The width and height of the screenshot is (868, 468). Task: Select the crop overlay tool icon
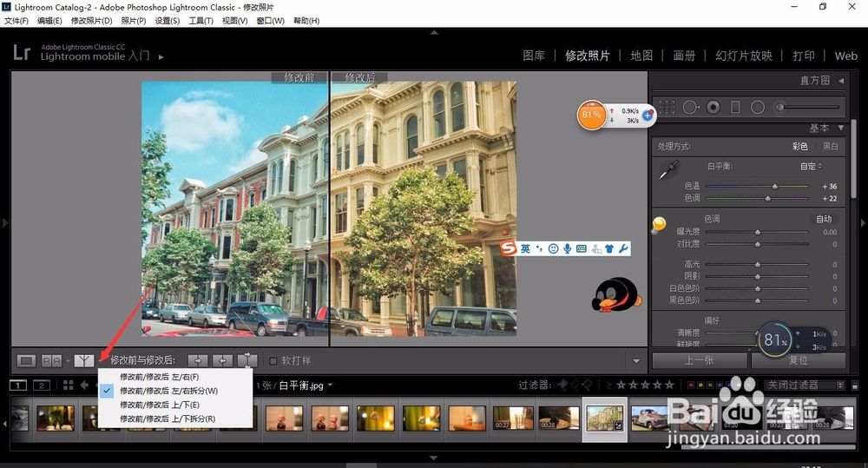667,107
